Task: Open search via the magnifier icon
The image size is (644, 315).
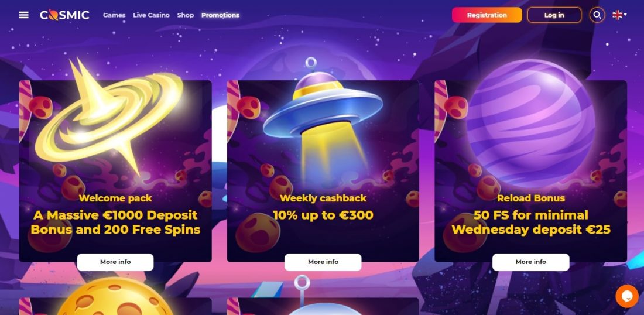Action: tap(597, 15)
